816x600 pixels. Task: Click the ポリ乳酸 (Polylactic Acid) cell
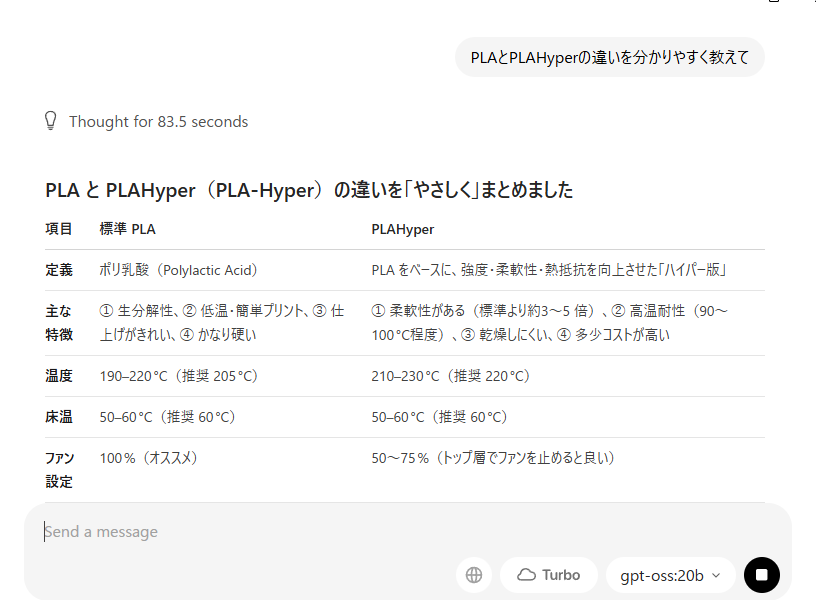178,270
